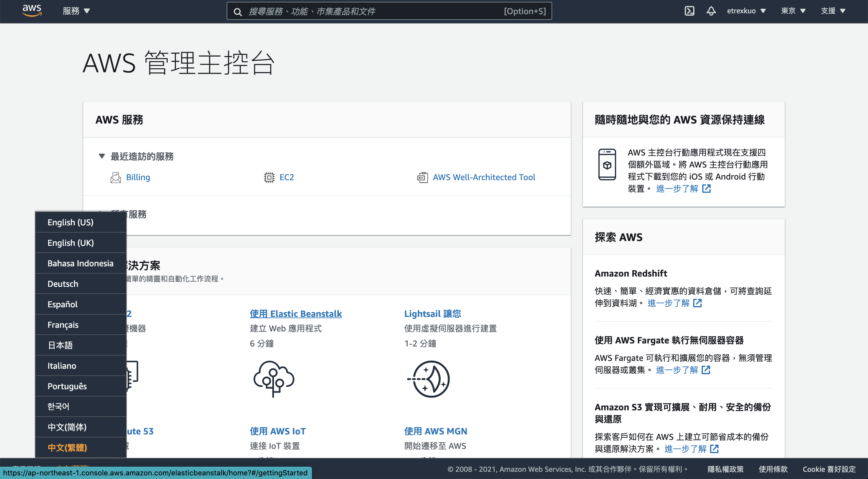Viewport: 868px width, 479px height.
Task: Open external link icon under Amazon S3
Action: tap(714, 449)
